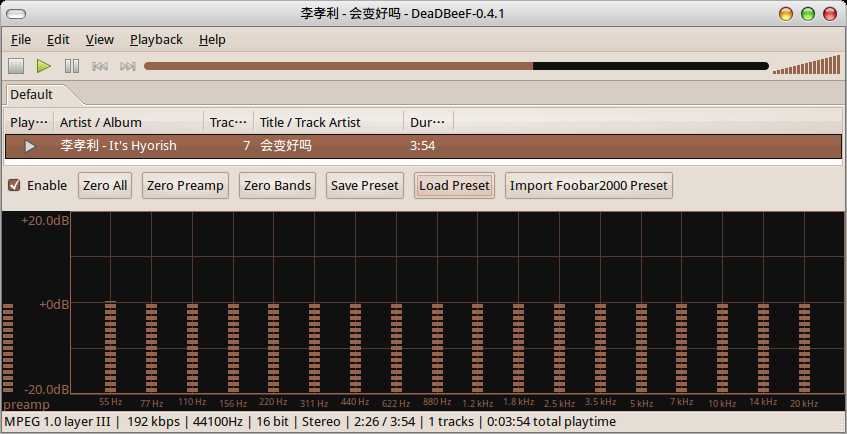The width and height of the screenshot is (847, 434).
Task: Start playback with the green Play button
Action: point(44,66)
